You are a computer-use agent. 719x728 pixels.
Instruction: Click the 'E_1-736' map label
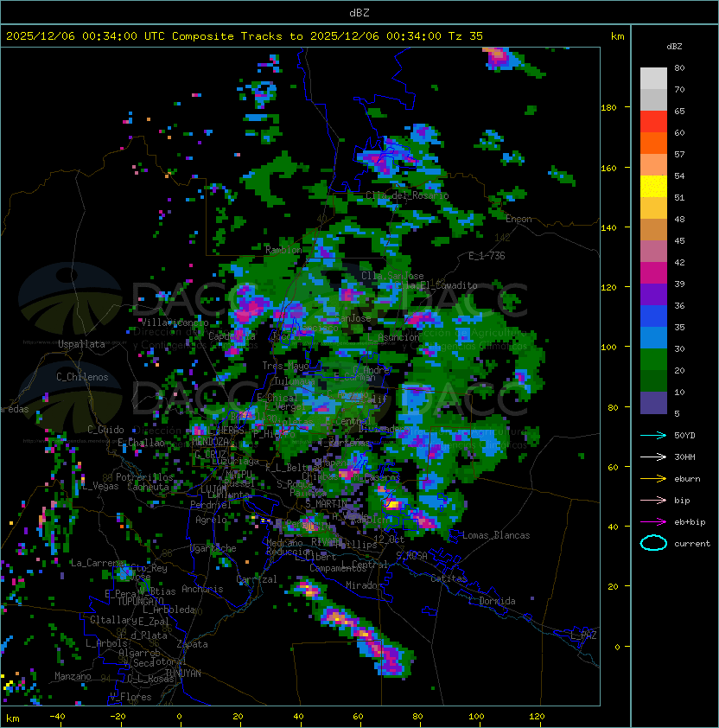click(487, 256)
